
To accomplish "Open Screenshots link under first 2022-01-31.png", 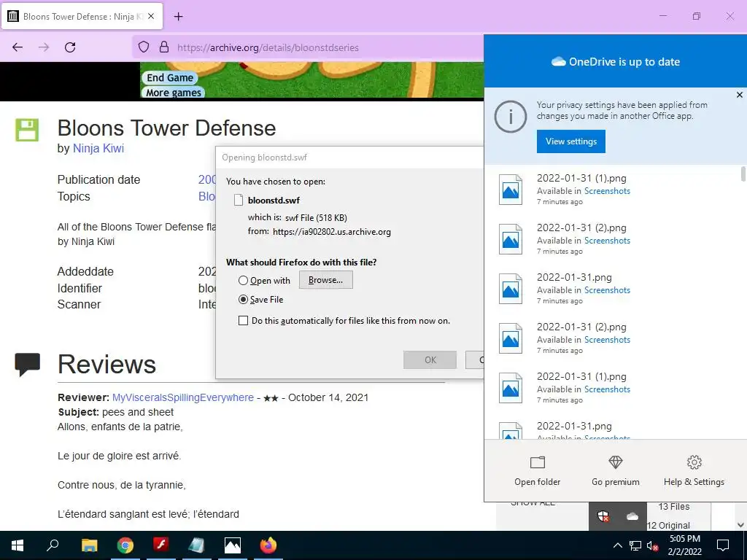I will pos(607,290).
